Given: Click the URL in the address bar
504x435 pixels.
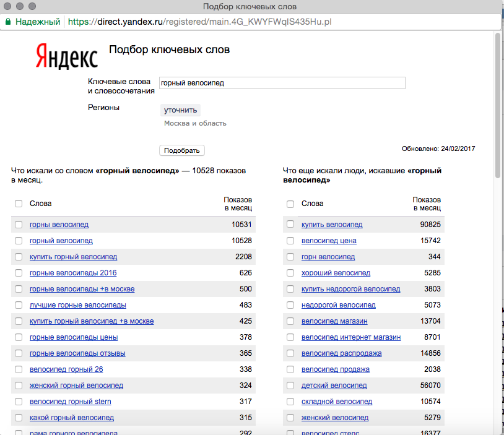Looking at the screenshot, I should [199, 22].
